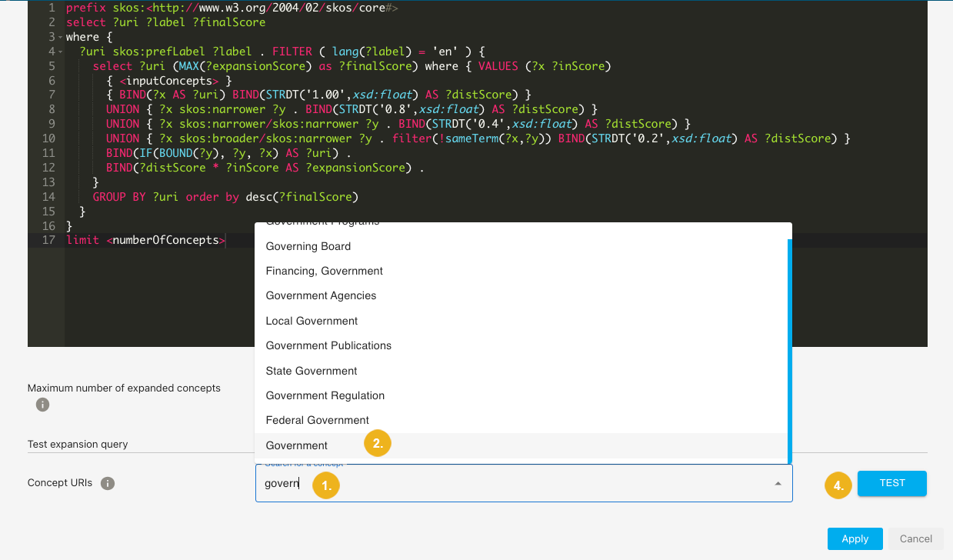Screen dimensions: 953x560
Task: Open the concept search dropdown arrow
Action: [x=777, y=485]
